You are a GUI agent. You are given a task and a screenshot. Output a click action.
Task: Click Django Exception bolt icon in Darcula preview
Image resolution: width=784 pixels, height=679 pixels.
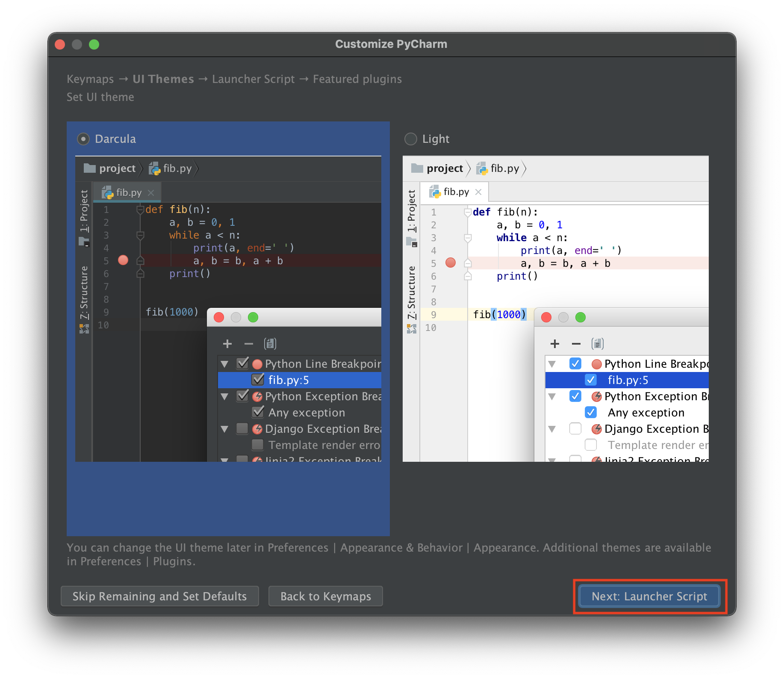coord(257,429)
